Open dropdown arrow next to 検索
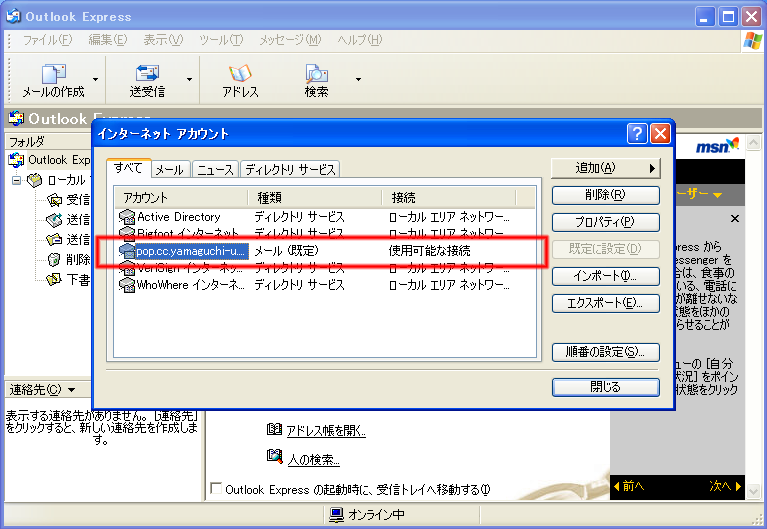This screenshot has width=767, height=529. click(x=359, y=79)
